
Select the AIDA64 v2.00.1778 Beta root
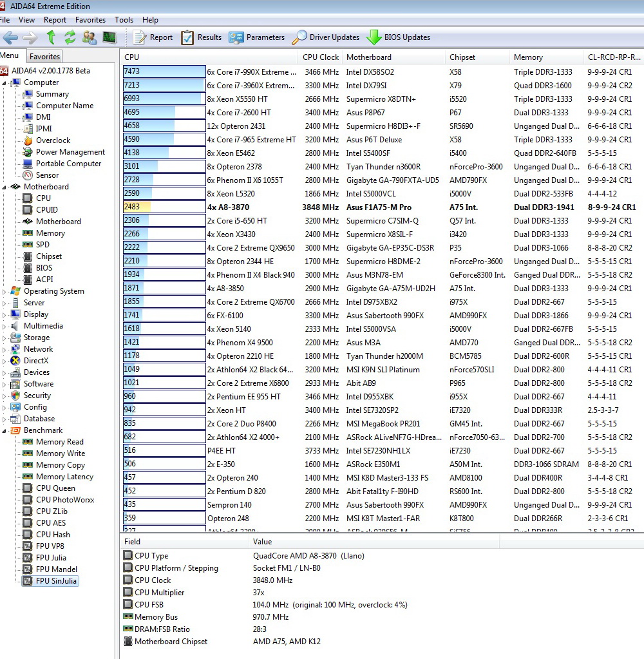[50, 71]
